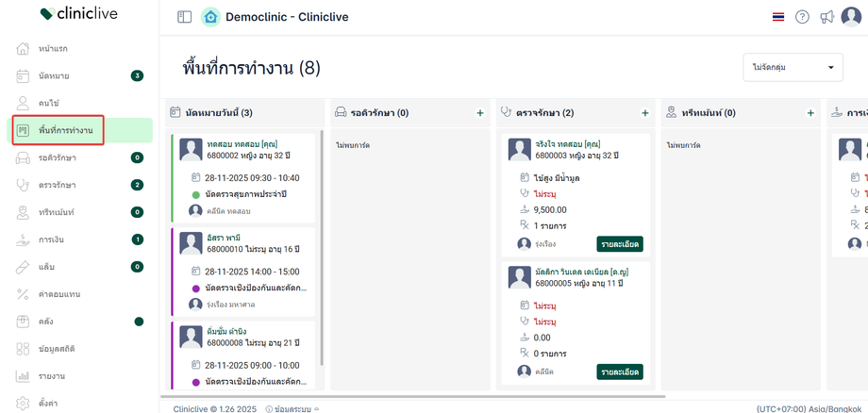Viewport: 868px width, 413px height.
Task: Open the user profile avatar
Action: click(x=851, y=17)
